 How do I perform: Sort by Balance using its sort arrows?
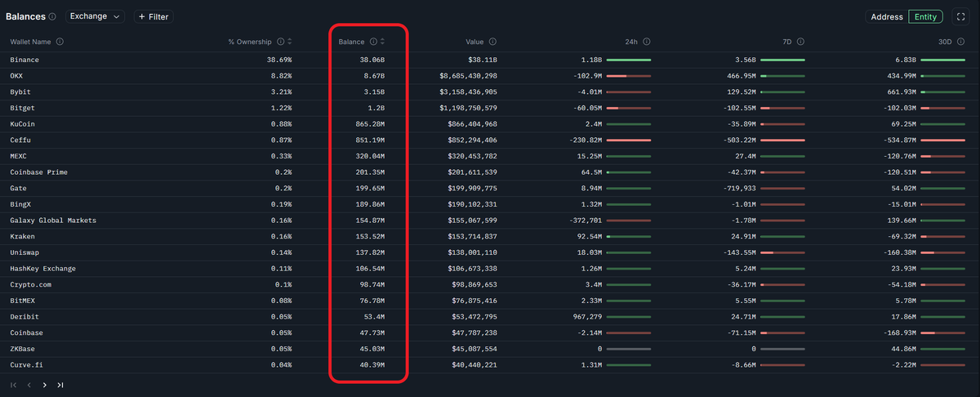(x=382, y=42)
